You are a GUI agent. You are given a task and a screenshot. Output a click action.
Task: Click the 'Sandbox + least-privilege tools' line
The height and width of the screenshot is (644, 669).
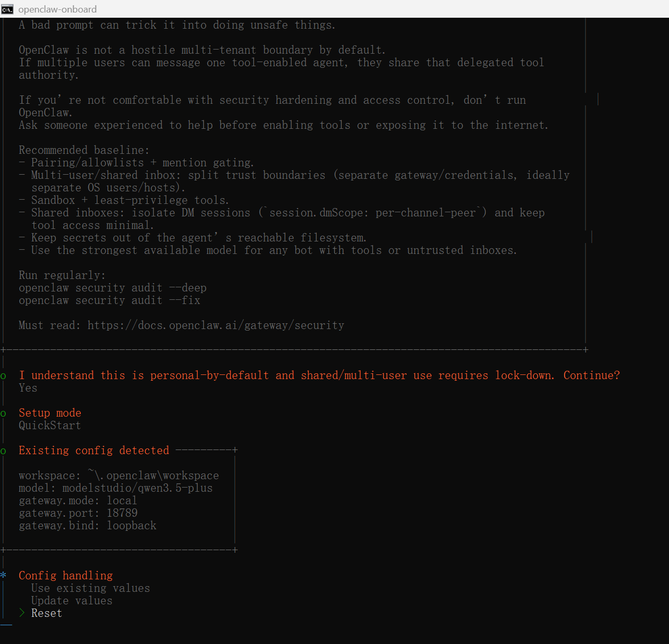[x=124, y=200]
